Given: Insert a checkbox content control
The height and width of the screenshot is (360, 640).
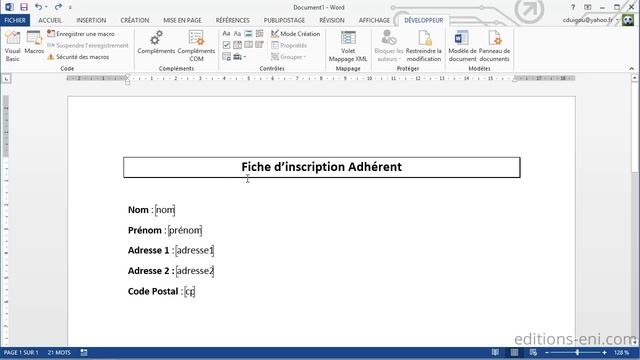Looking at the screenshot, I should point(226,45).
